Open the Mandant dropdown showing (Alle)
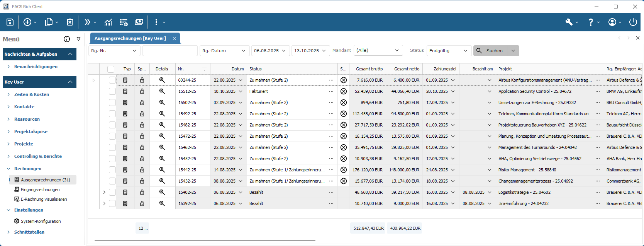This screenshot has width=644, height=246. 378,51
